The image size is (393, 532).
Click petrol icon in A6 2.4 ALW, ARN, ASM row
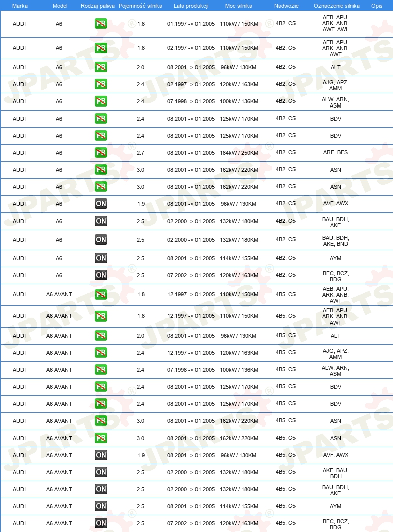point(101,101)
